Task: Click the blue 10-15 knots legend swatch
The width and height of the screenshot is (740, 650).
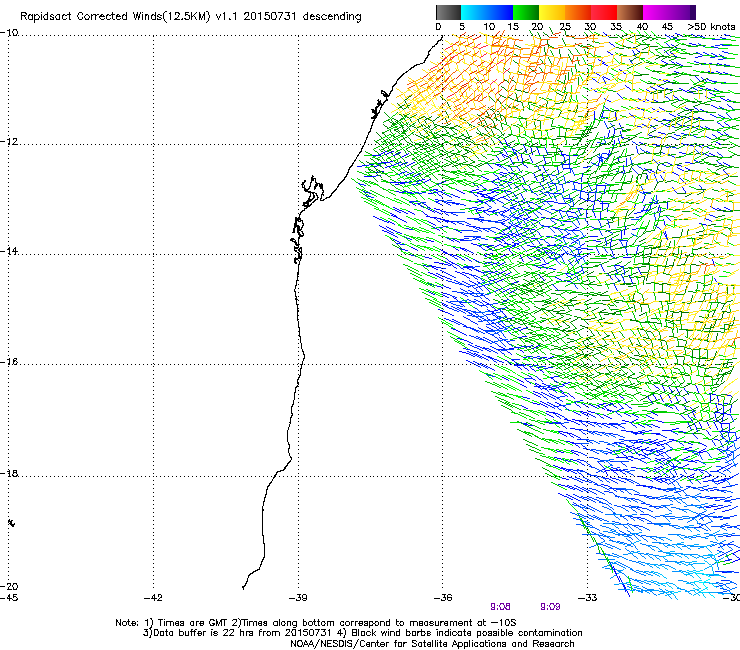Action: point(500,12)
